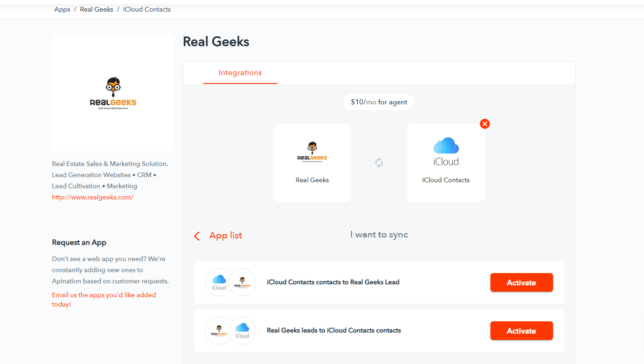Click the 'Request an App' heading
This screenshot has width=644, height=364.
pyautogui.click(x=79, y=243)
